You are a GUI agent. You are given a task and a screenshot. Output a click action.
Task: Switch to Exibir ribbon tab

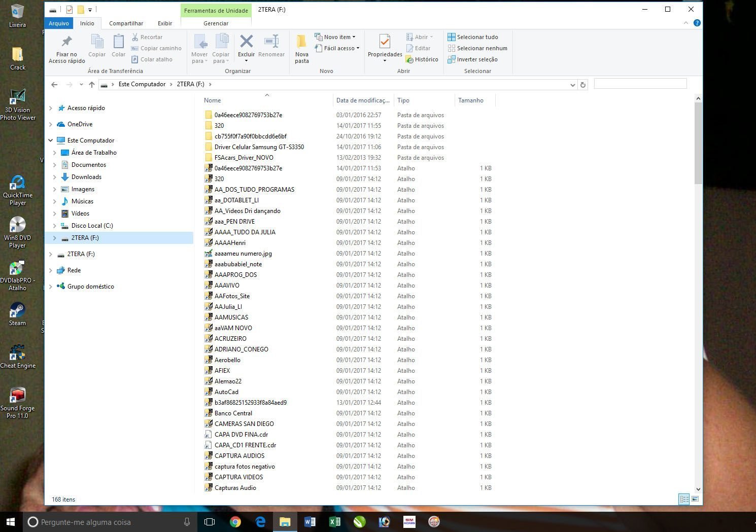click(165, 23)
